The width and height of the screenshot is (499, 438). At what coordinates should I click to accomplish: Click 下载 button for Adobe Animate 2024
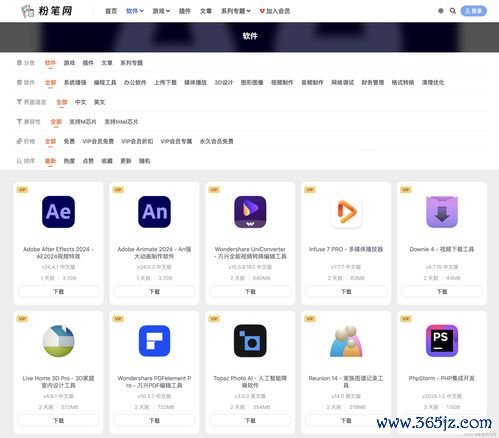pos(154,292)
